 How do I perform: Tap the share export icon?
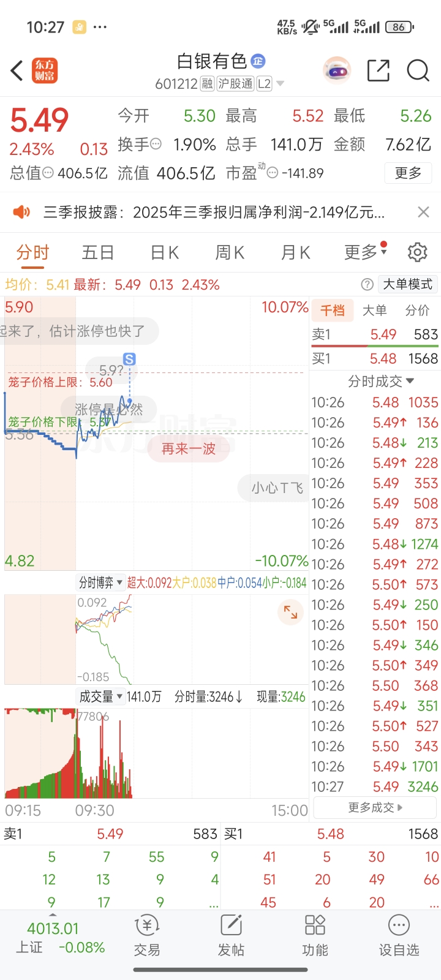pos(378,71)
